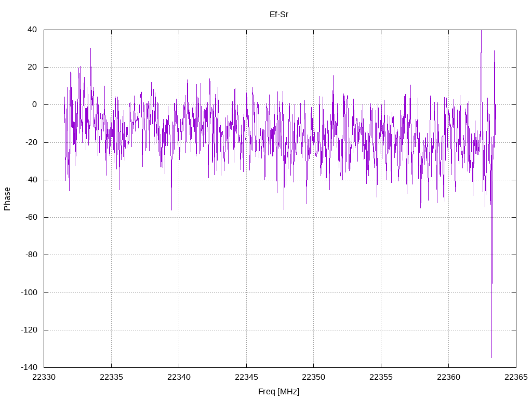Image resolution: width=532 pixels, height=399 pixels.
Task: Click the y-axis tick label -80
Action: tap(31, 255)
